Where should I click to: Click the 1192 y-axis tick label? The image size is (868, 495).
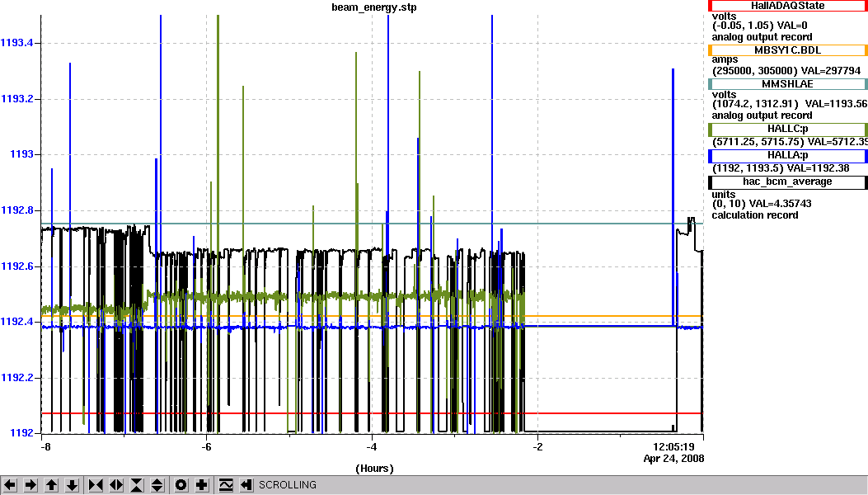pyautogui.click(x=21, y=433)
